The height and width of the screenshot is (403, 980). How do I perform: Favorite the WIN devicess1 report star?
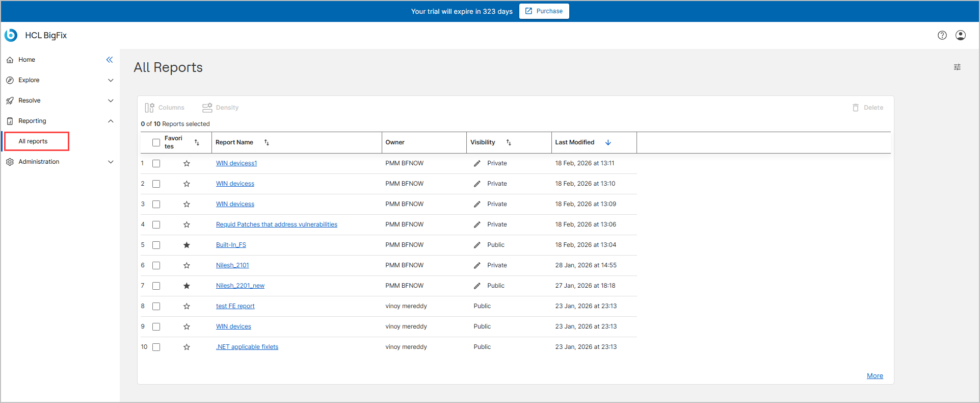click(x=187, y=164)
